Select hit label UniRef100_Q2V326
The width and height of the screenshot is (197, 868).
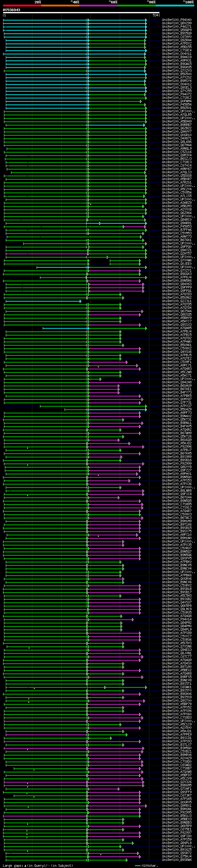(177, 782)
